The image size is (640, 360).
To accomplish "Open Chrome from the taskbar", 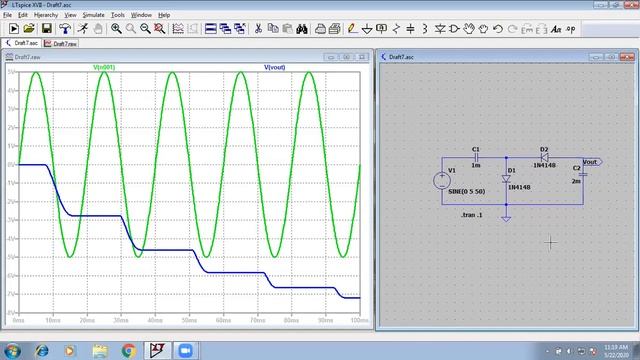I will click(x=129, y=351).
